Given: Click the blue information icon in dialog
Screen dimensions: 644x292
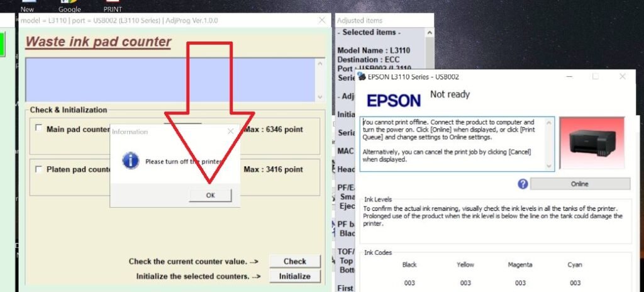Looking at the screenshot, I should point(130,161).
